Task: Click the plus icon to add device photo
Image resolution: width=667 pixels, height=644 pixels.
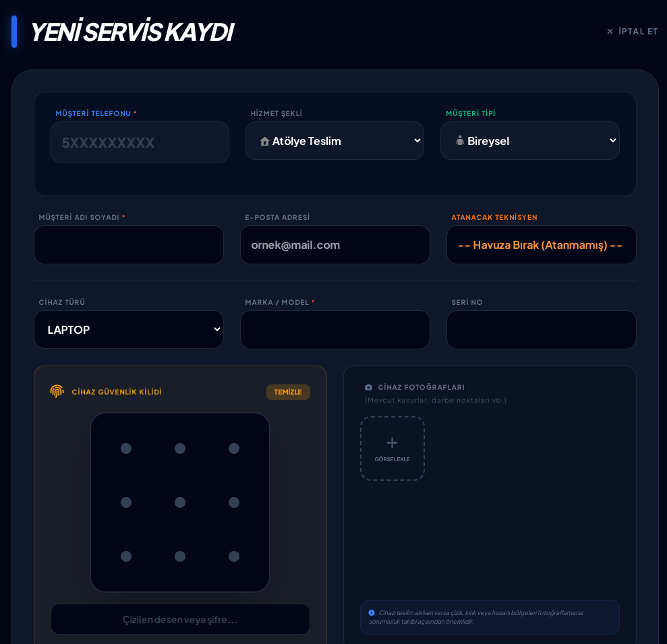Action: click(x=392, y=442)
